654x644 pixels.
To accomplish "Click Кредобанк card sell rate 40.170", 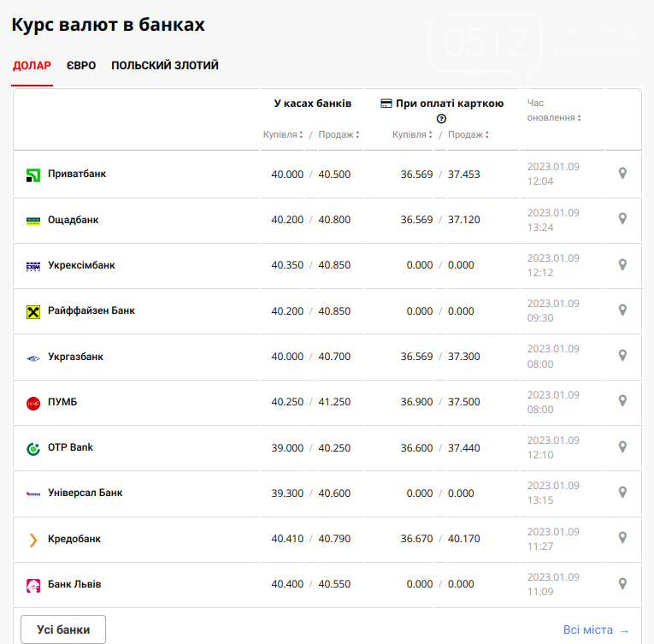I will [464, 539].
